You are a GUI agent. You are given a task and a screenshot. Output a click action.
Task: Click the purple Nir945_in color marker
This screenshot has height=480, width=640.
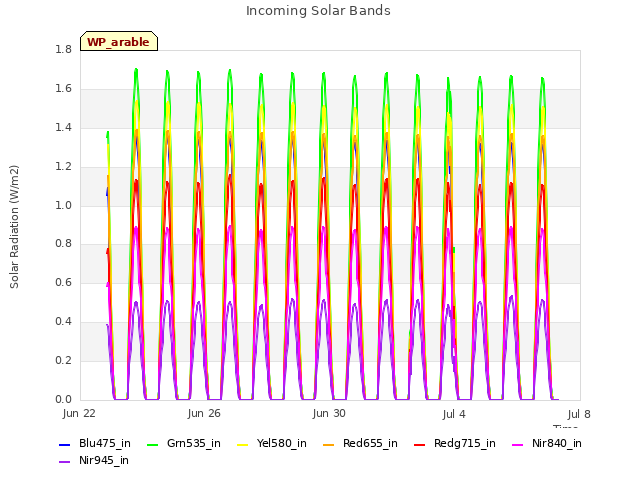[x=64, y=462]
